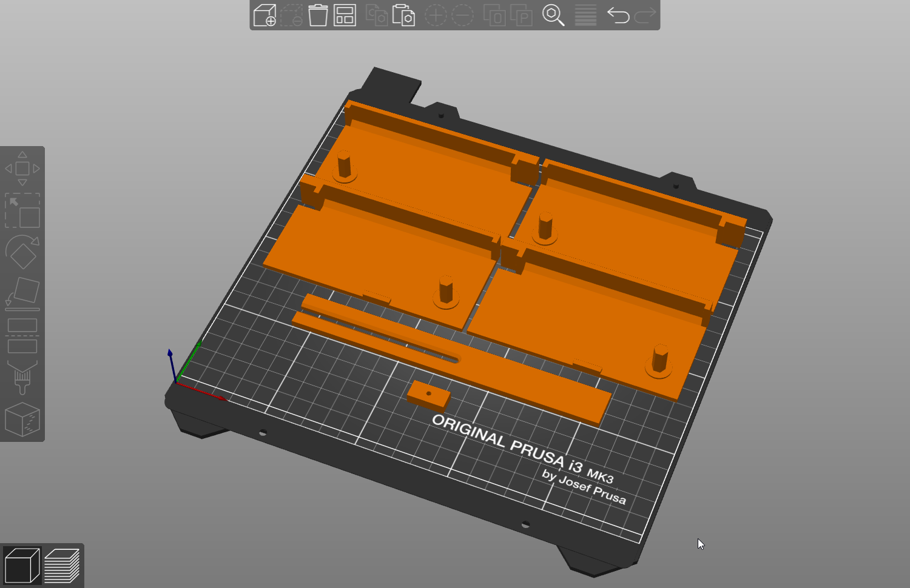Click the Delete selected object icon
The image size is (910, 588).
point(292,15)
